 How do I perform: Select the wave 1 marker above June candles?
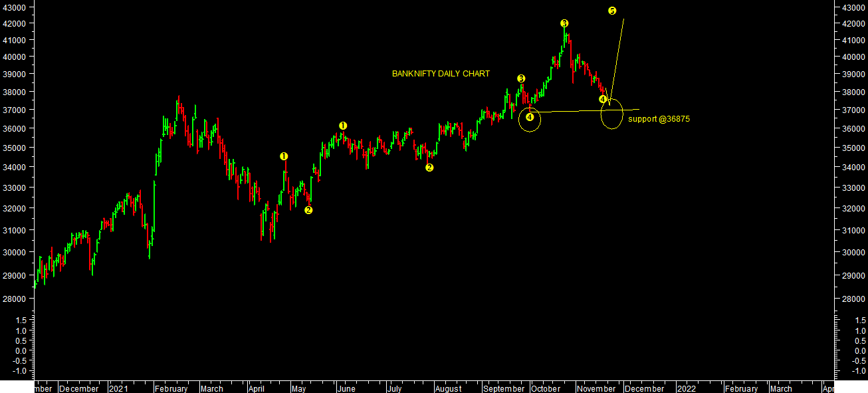coord(342,126)
